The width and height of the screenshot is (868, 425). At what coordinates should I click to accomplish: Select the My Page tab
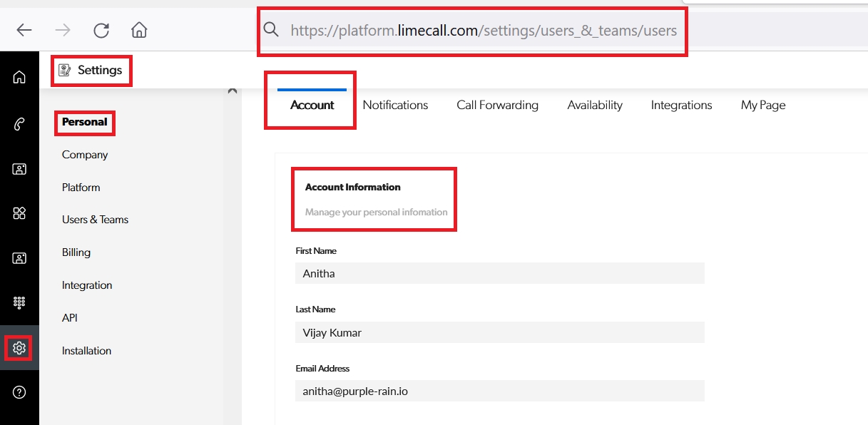[762, 105]
